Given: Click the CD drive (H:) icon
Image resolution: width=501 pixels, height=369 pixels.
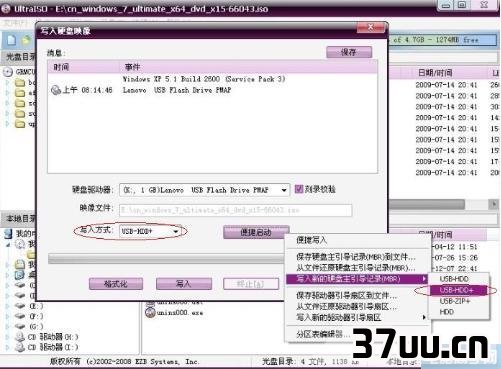Looking at the screenshot, I should point(20,337).
